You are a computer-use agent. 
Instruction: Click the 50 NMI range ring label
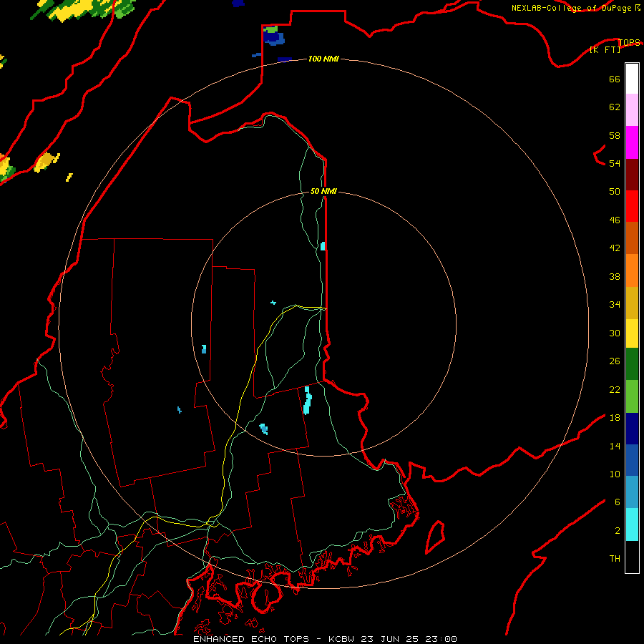point(323,191)
